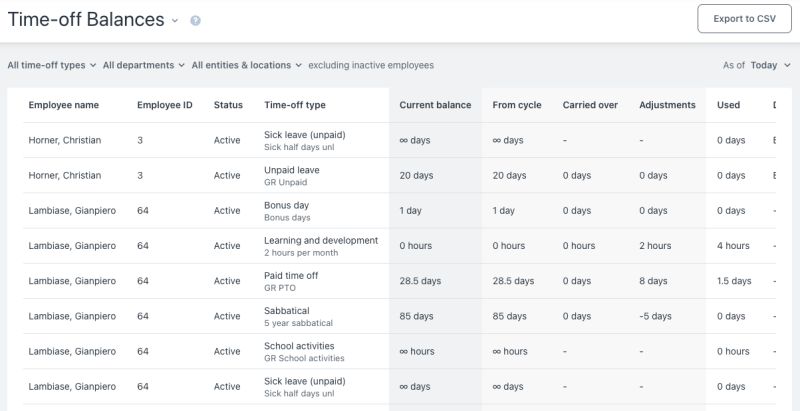Open the All entities & locations filter
Image resolution: width=800 pixels, height=411 pixels.
(247, 65)
